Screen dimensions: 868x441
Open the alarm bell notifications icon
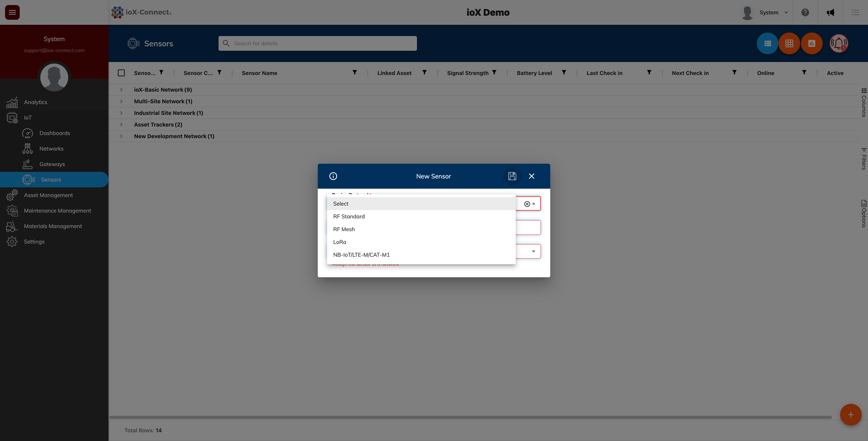click(838, 43)
